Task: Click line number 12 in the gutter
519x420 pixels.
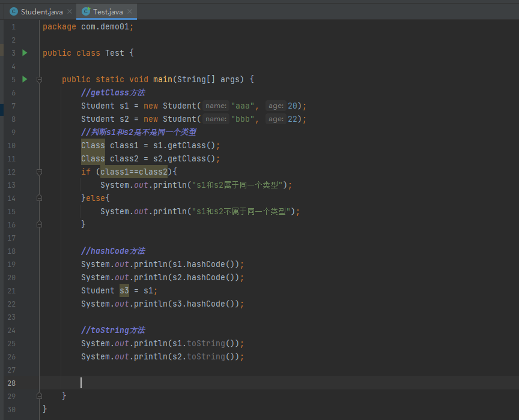Action: (11, 172)
